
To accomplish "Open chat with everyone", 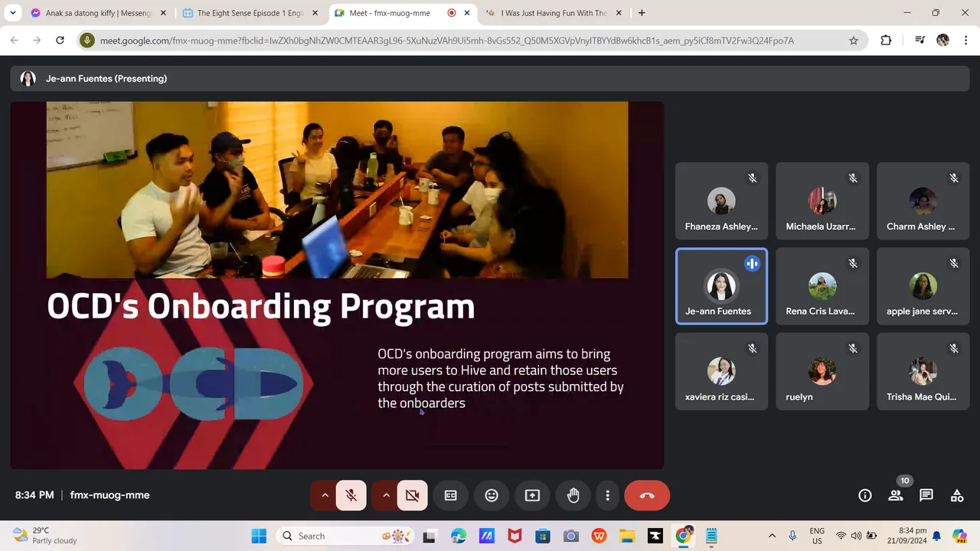I will (926, 495).
